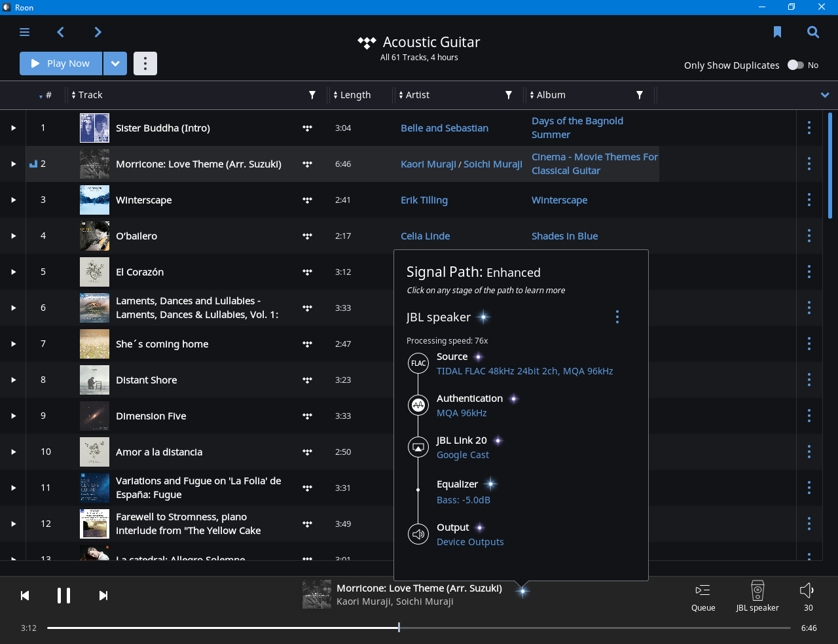
Task: Open Winterscape album link
Action: click(559, 200)
